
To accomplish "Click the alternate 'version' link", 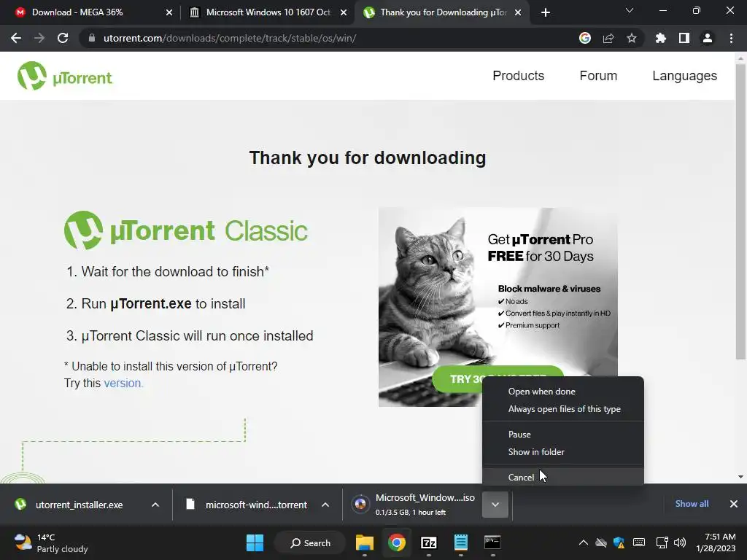I will pyautogui.click(x=123, y=384).
